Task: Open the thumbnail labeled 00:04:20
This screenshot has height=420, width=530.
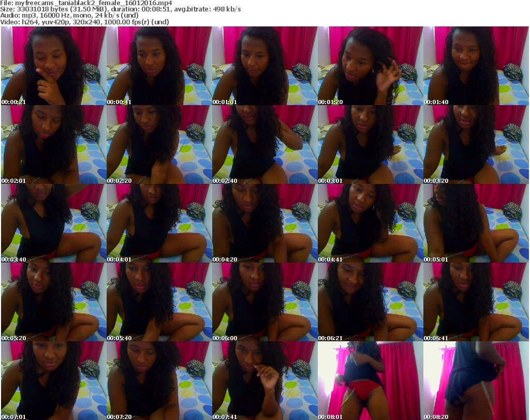Action: 264,223
